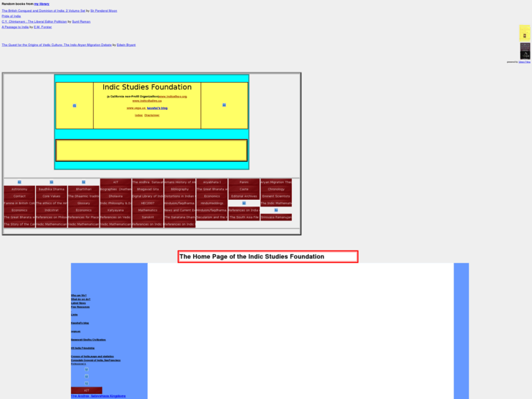Open the Core Values navigation button
The image size is (532, 399).
(51, 196)
